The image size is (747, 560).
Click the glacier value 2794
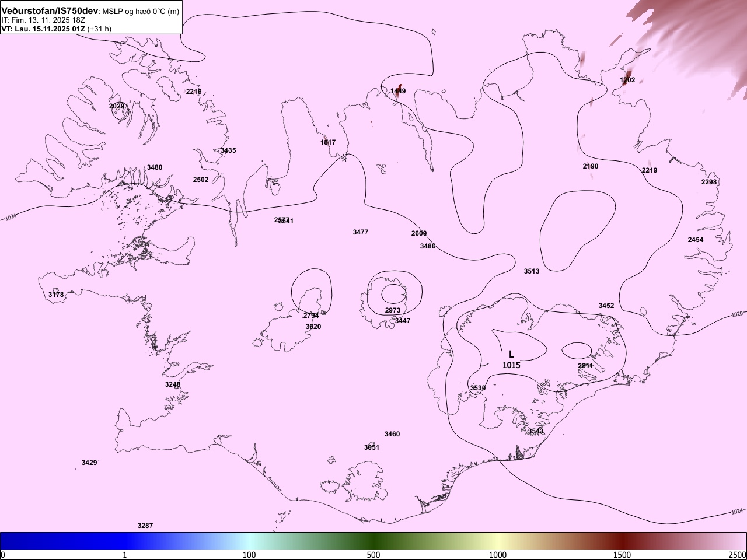tap(311, 316)
